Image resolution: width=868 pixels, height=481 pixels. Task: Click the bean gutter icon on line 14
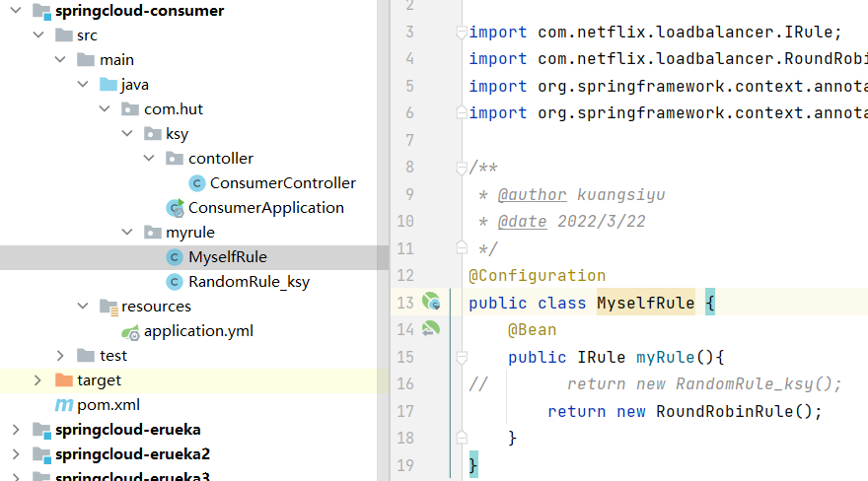(x=431, y=328)
